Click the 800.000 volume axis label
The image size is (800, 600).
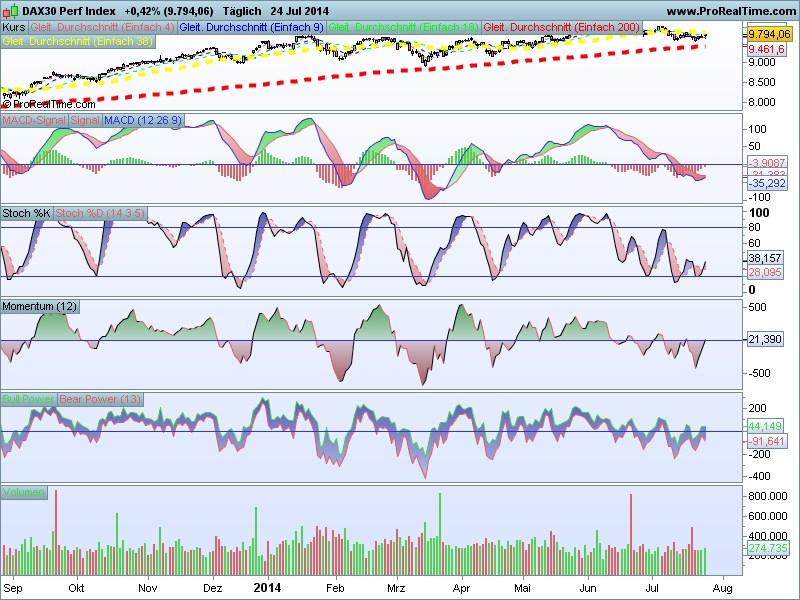point(767,496)
